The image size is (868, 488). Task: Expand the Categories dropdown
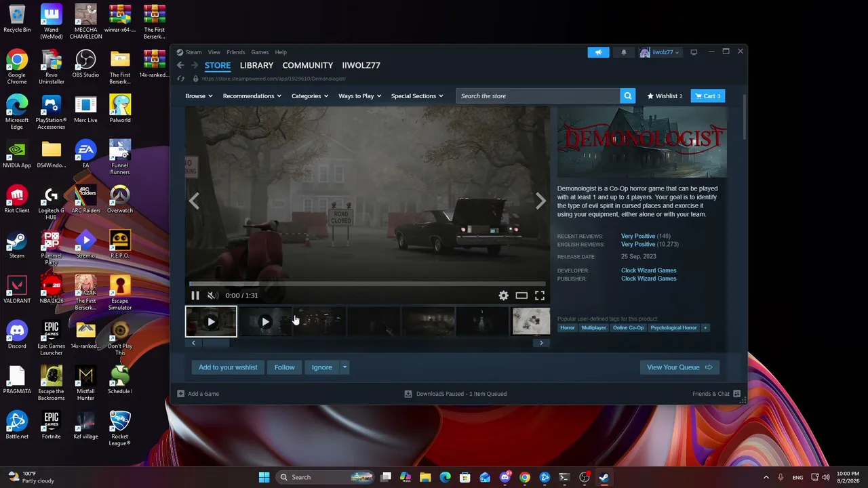coord(310,96)
